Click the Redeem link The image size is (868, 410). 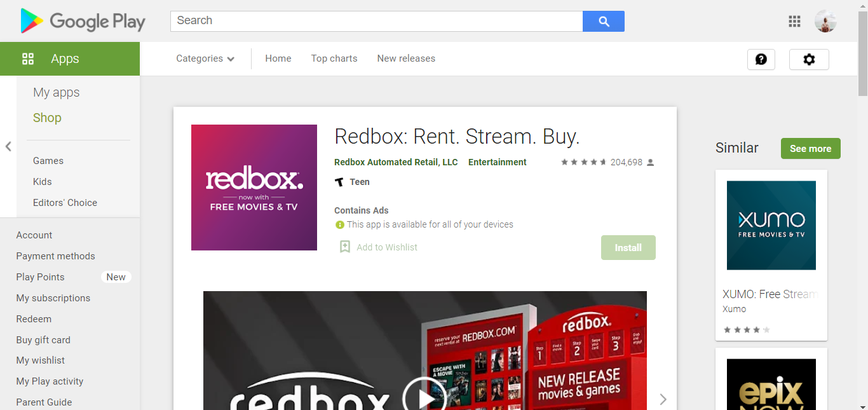coord(34,319)
